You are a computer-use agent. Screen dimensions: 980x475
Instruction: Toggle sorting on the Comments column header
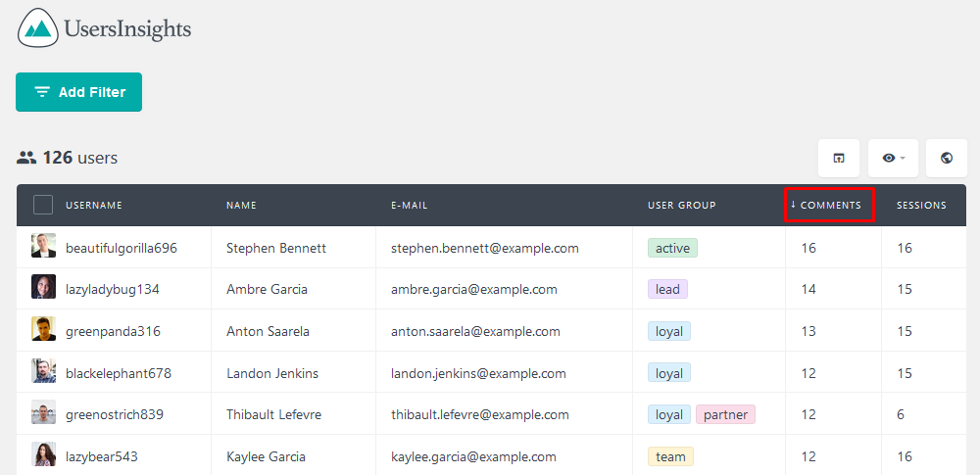829,205
